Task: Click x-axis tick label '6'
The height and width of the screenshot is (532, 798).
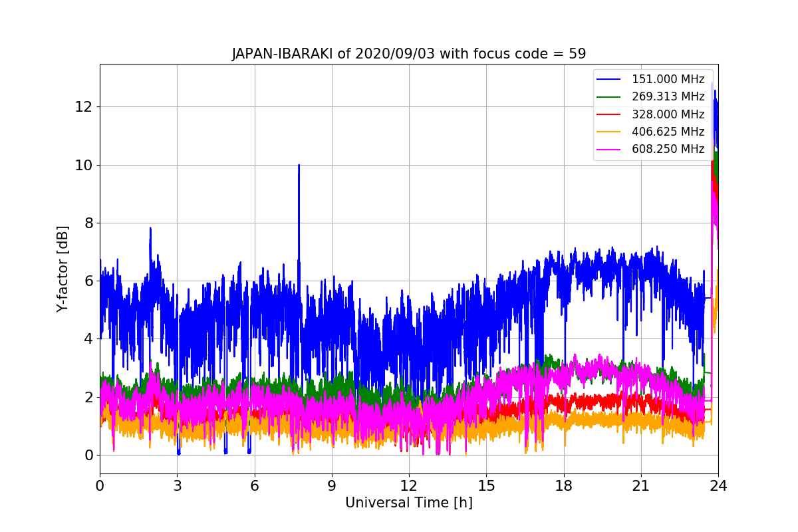Action: click(254, 486)
